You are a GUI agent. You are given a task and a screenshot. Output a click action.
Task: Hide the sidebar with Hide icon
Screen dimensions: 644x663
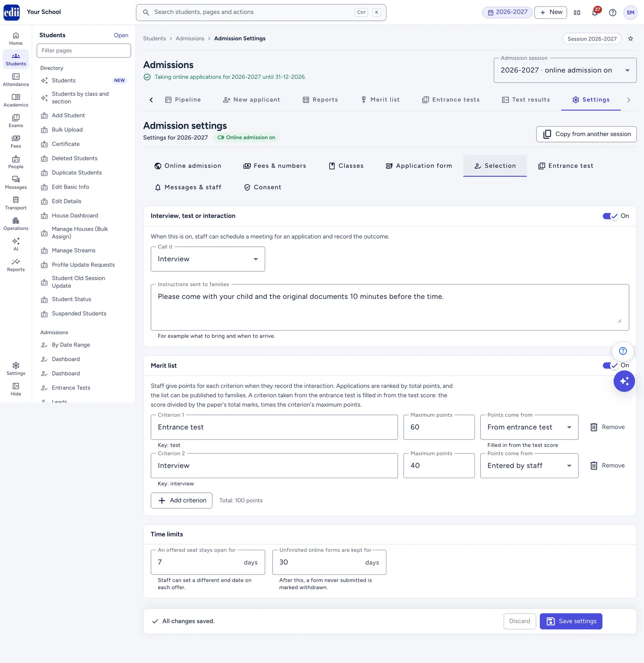[16, 389]
